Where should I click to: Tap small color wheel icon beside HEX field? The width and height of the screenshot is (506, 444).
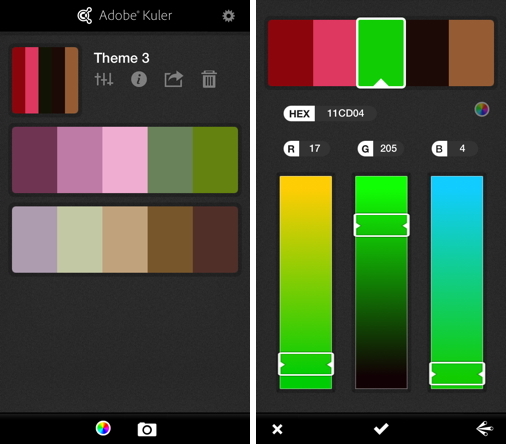482,109
